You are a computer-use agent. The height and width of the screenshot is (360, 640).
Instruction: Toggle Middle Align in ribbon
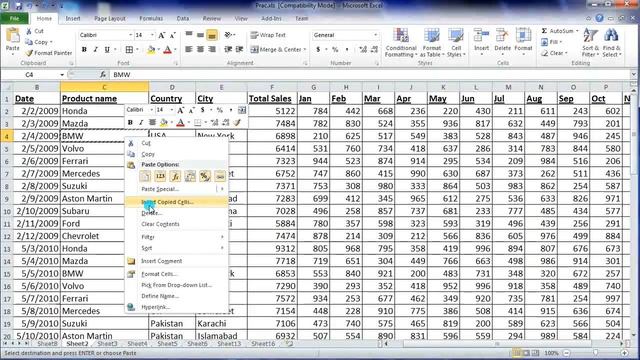(200, 36)
